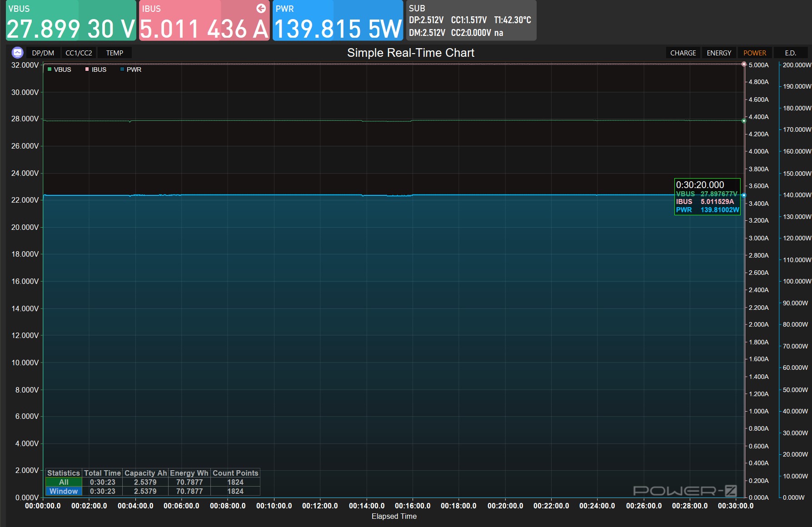Click the pink IBUS endpoint dot at 5.000A
Image resolution: width=812 pixels, height=527 pixels.
(744, 64)
